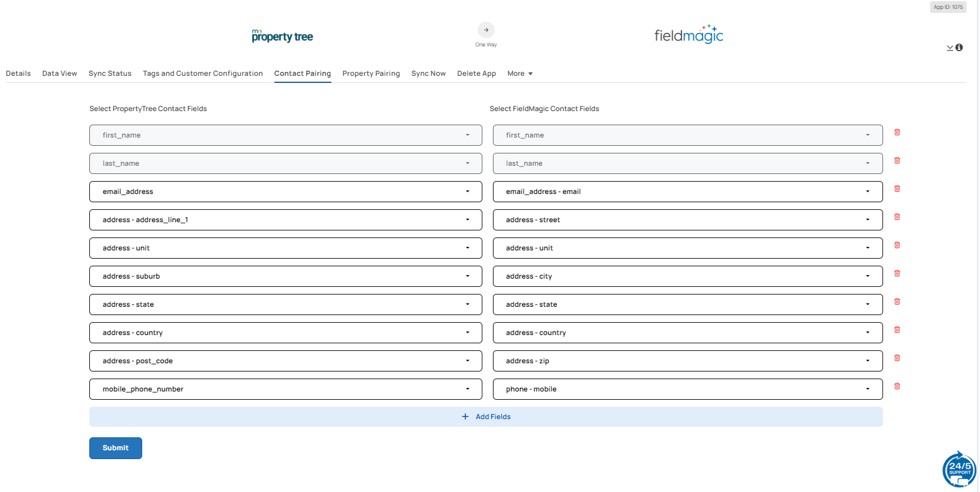Viewport: 980px width, 492px height.
Task: Open disabled FieldMagic last_name dropdown
Action: tap(687, 163)
